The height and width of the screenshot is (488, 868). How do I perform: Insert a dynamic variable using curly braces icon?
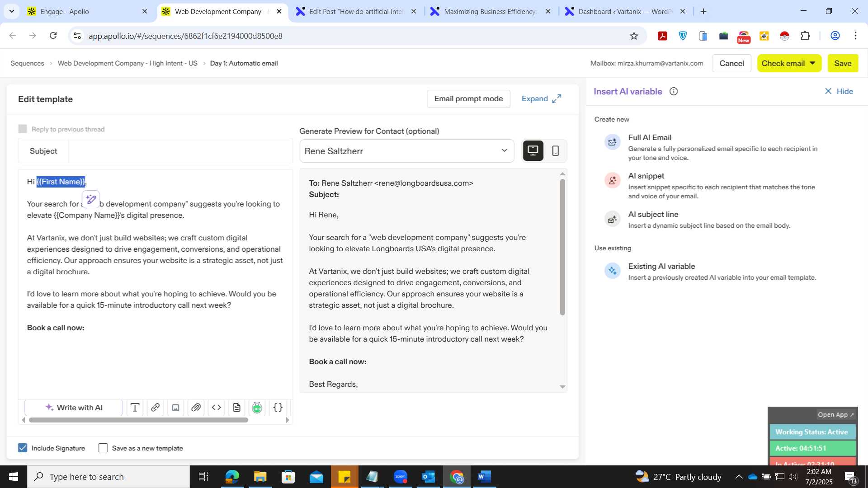278,408
